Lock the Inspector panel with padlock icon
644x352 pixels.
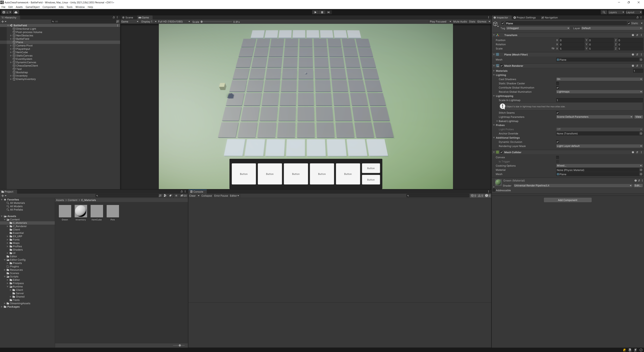[x=637, y=17]
